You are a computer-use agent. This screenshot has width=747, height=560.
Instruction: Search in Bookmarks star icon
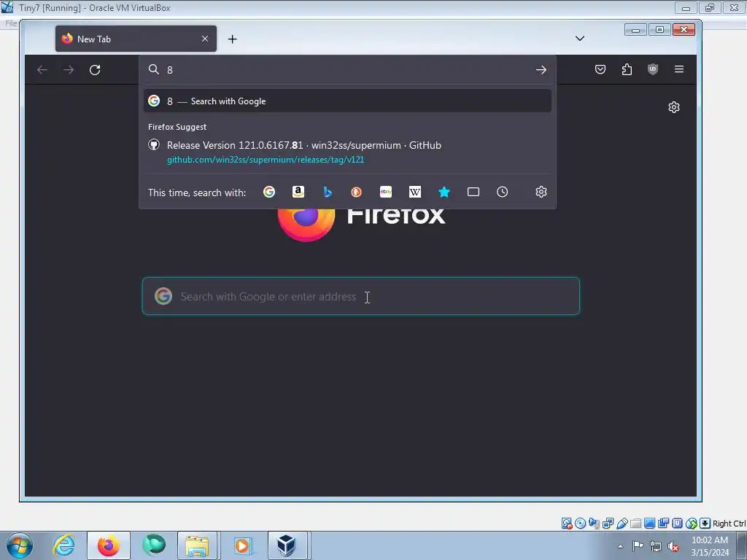click(x=444, y=192)
